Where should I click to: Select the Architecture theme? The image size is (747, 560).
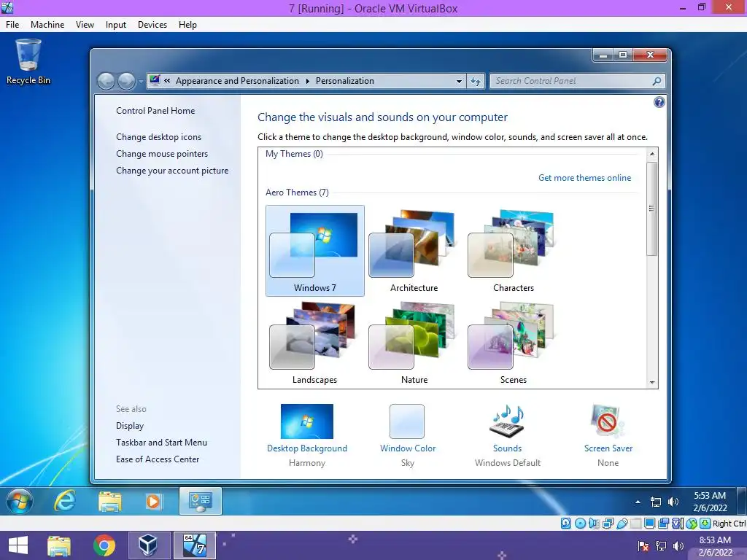point(414,251)
